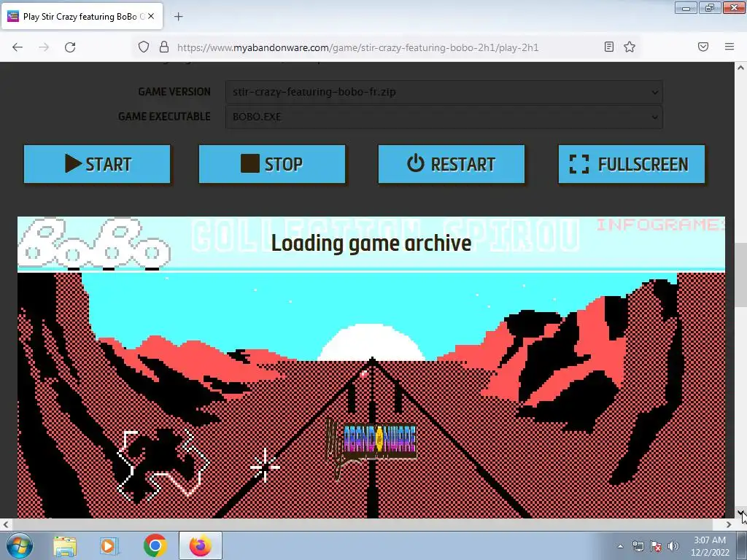
Task: Open a new browser tab
Action: 178,17
